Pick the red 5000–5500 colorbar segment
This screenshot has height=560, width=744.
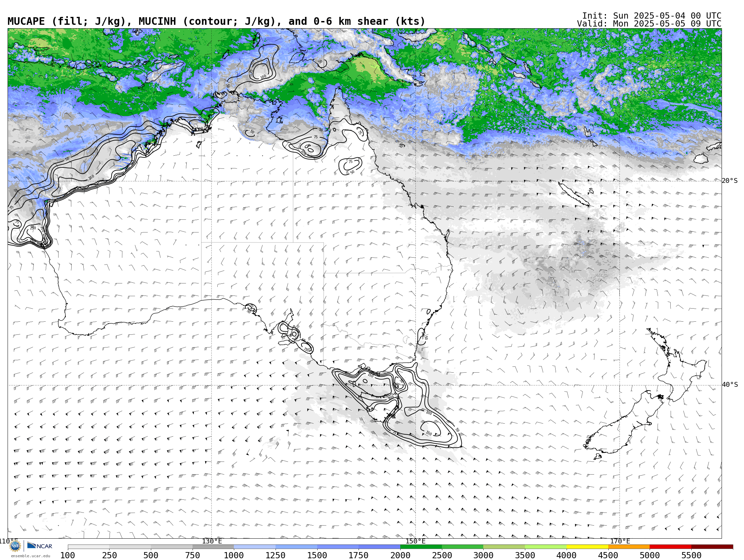pyautogui.click(x=670, y=547)
